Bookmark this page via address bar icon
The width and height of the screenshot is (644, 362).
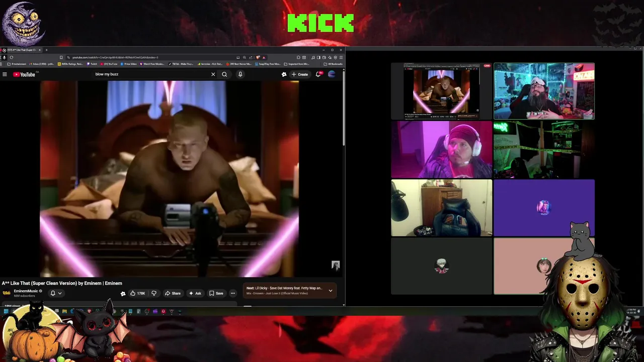(61, 57)
